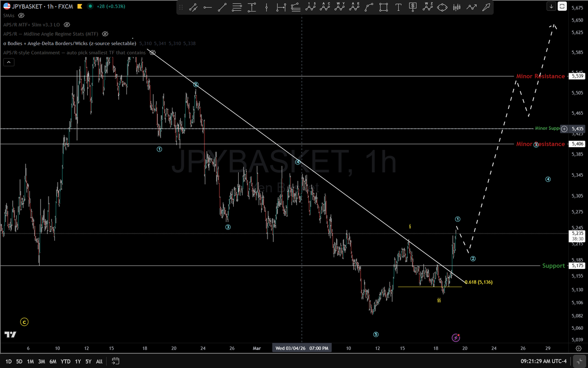
Task: Switch range to 6M
Action: [53, 361]
